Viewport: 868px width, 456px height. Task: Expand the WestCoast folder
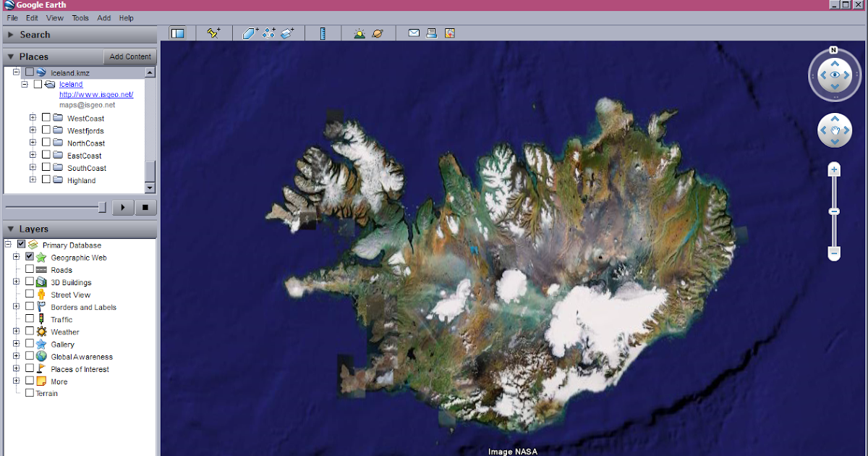tap(32, 118)
